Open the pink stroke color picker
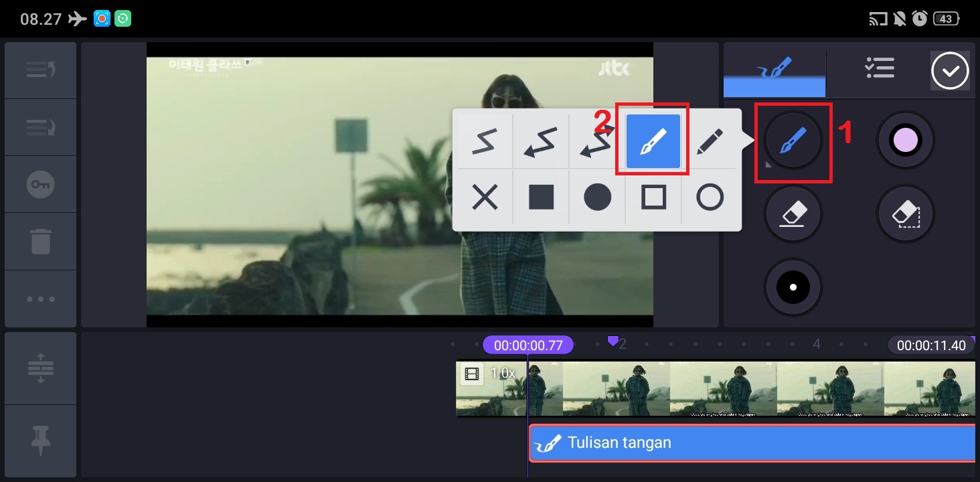 (x=906, y=141)
